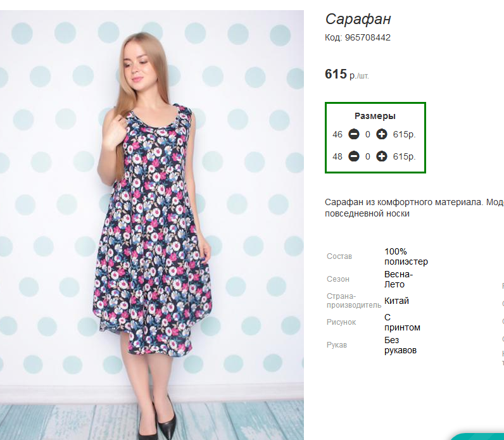Click the Китай country value
Viewport: 504px width, 440px height.
(396, 301)
